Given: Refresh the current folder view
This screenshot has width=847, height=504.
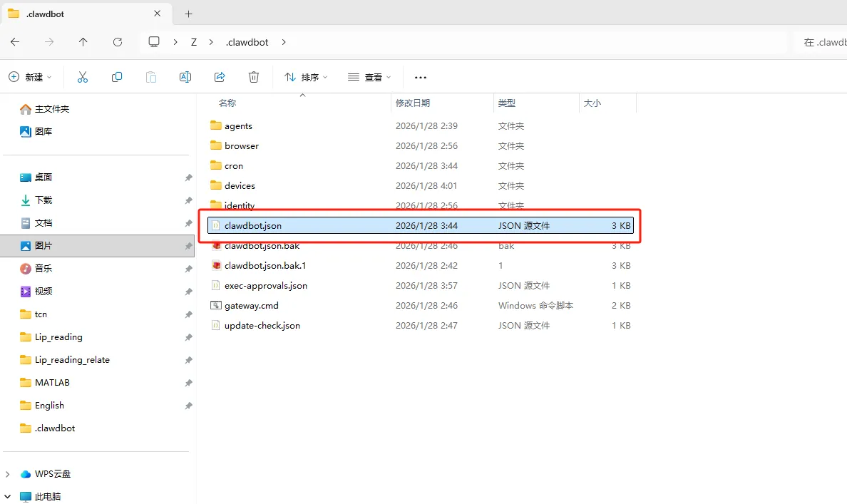Looking at the screenshot, I should click(117, 41).
